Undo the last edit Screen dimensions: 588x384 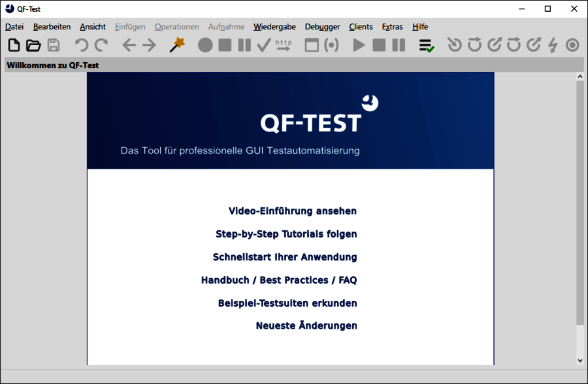click(x=82, y=45)
